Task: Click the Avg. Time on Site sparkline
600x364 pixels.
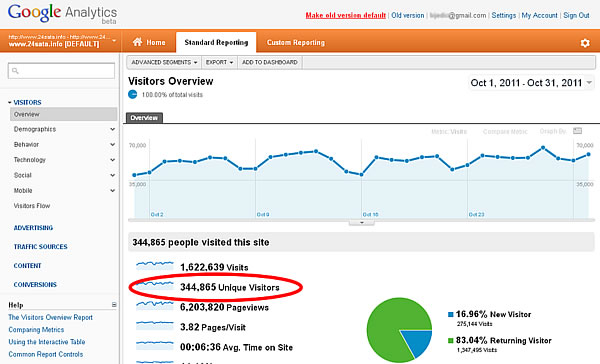Action: (x=155, y=345)
